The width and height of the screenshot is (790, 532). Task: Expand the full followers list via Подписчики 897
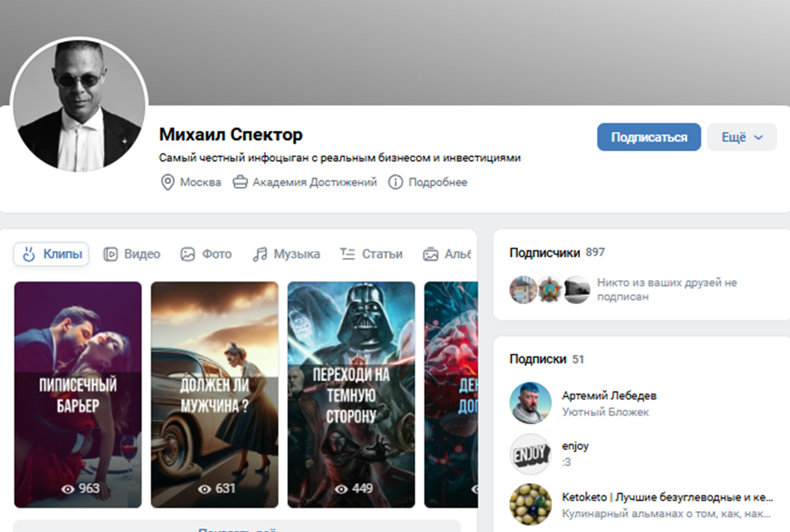pyautogui.click(x=551, y=253)
